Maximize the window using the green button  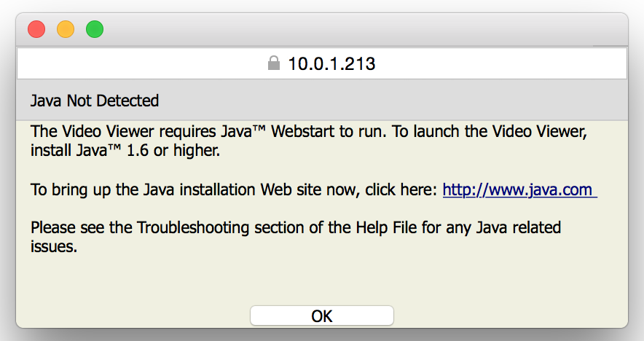point(95,29)
